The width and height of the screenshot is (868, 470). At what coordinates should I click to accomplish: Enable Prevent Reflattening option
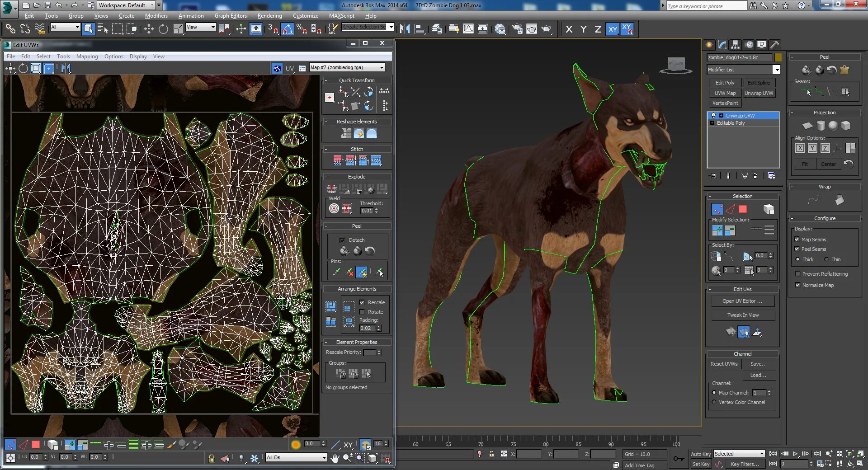coord(797,274)
